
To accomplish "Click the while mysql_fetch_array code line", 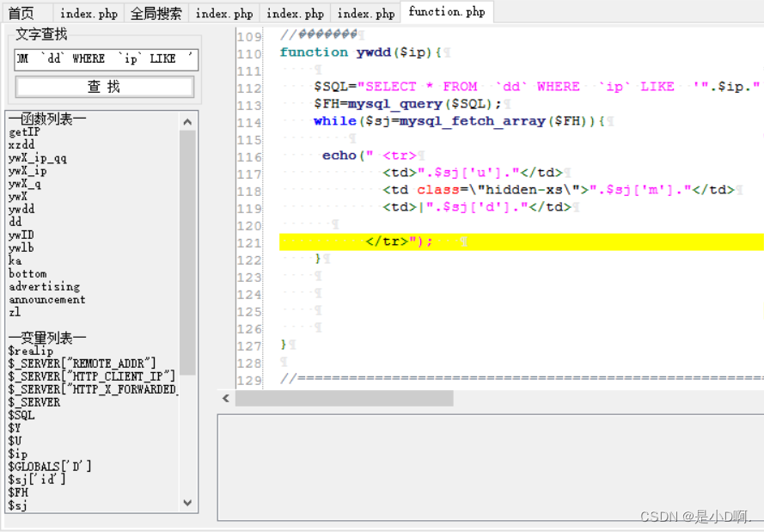I will coord(459,121).
